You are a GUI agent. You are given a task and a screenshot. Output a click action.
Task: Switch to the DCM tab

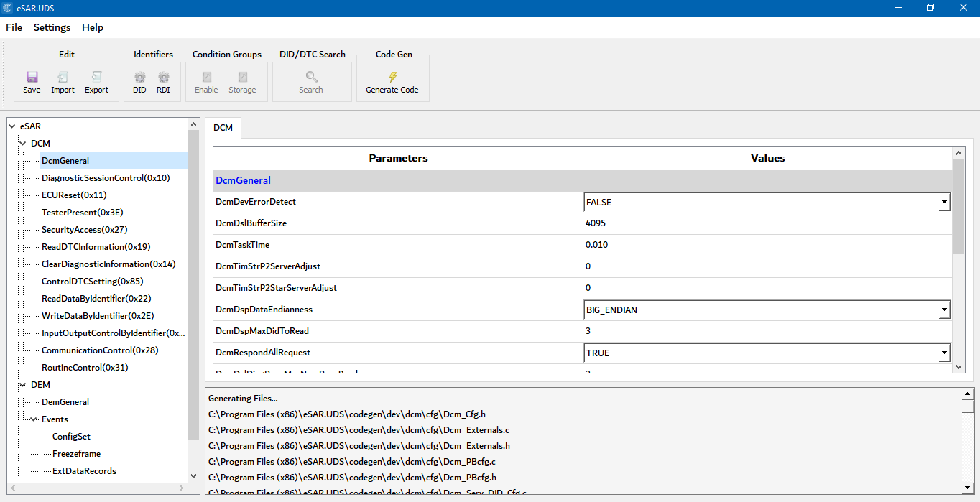223,128
